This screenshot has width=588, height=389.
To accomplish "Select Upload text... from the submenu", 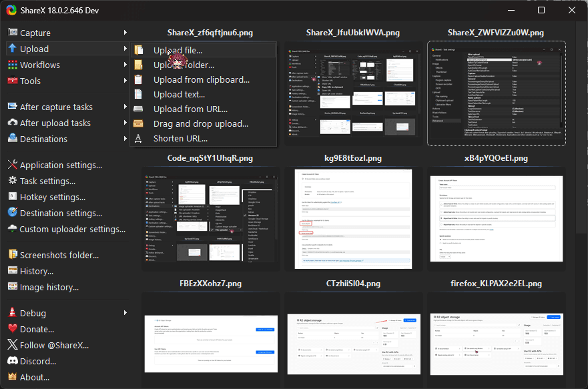I will coord(179,94).
